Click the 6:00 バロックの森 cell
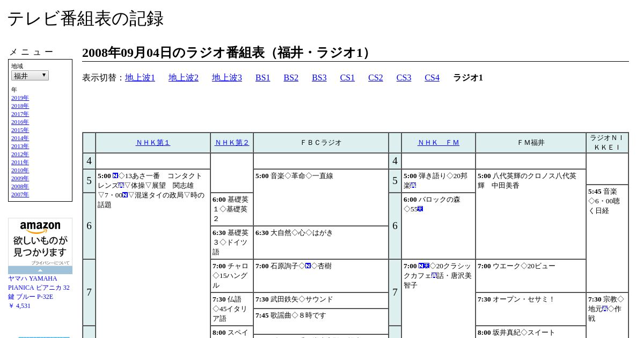This screenshot has width=644, height=338. tap(438, 226)
